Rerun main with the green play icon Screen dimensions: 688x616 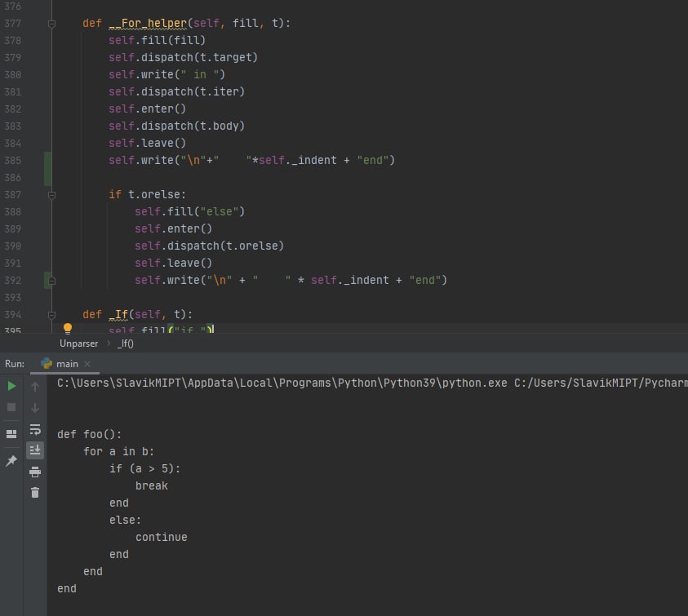pyautogui.click(x=12, y=386)
